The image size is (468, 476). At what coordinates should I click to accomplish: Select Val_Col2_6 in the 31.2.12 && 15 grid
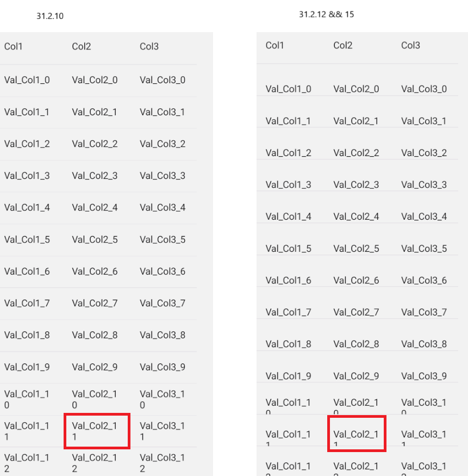pos(356,281)
